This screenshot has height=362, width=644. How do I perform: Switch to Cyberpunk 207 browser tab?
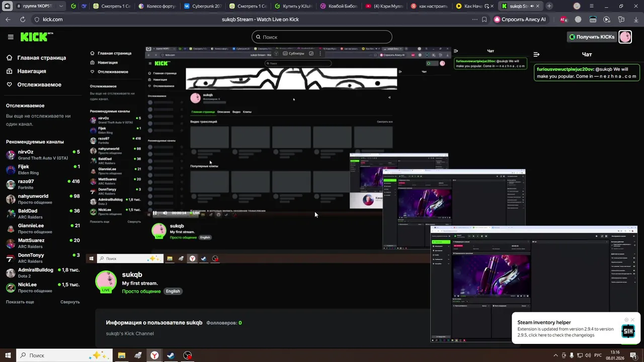(x=202, y=6)
